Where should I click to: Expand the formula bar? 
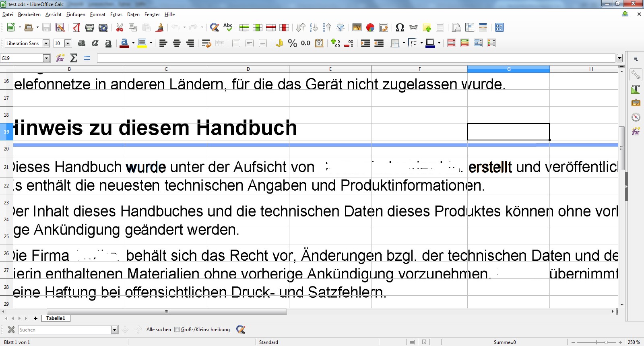pos(619,58)
